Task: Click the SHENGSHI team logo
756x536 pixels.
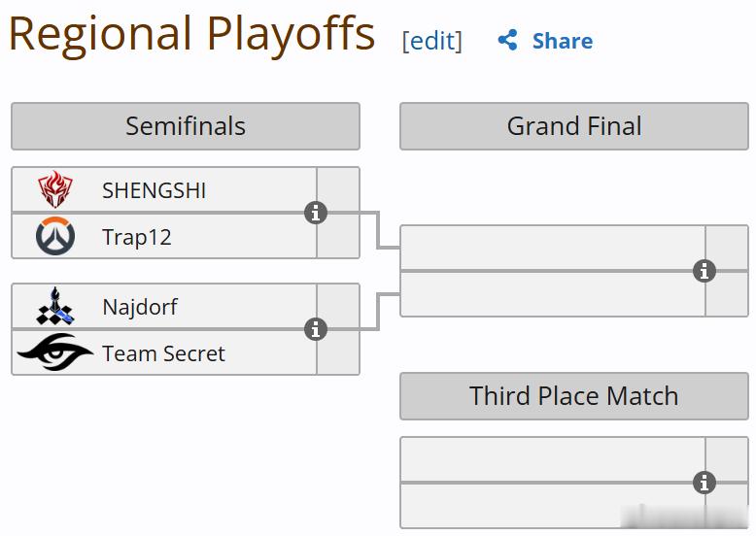Action: (x=55, y=188)
